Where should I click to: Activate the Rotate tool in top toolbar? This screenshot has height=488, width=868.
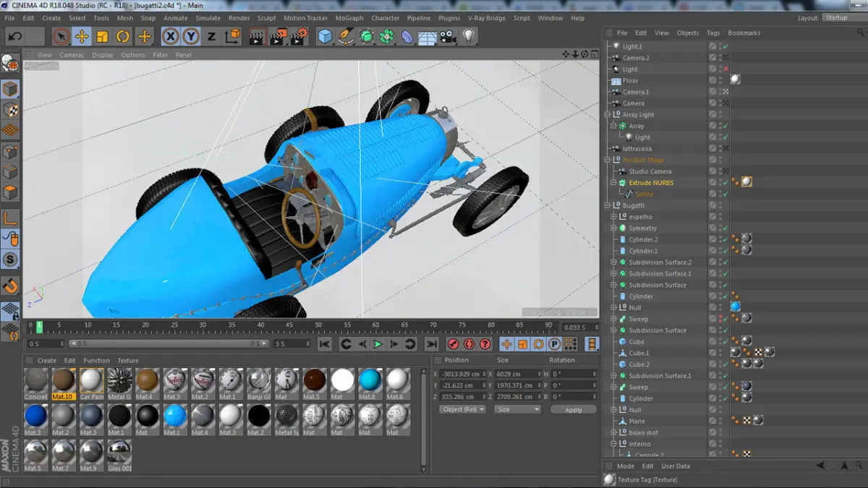(x=123, y=35)
